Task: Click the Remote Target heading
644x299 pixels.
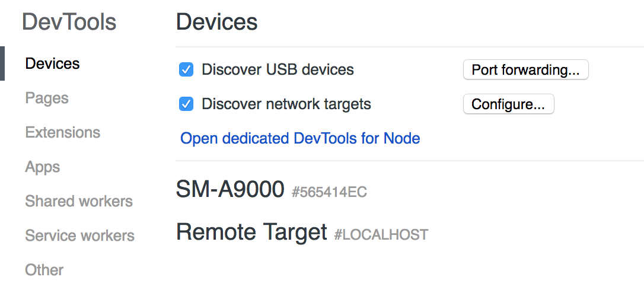Action: point(251,232)
